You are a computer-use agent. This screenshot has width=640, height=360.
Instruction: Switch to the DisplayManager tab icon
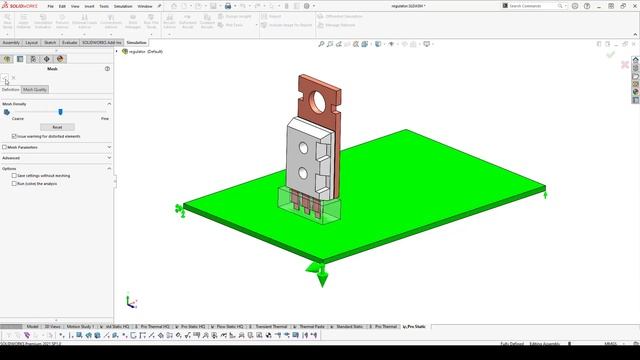click(x=60, y=59)
